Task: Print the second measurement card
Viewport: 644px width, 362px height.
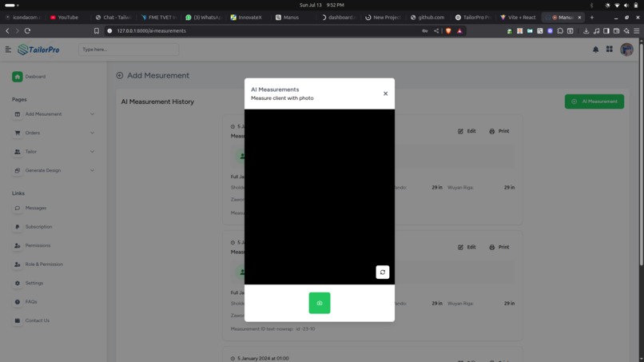Action: 499,247
